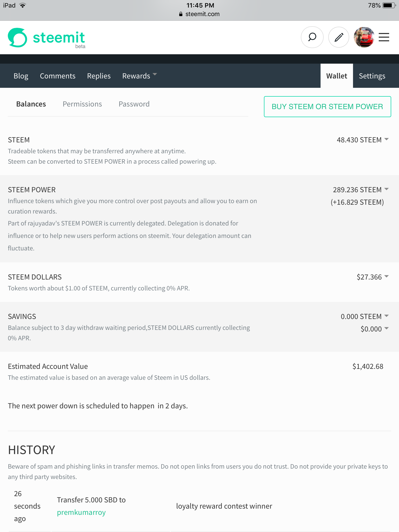The height and width of the screenshot is (532, 399).
Task: Open the Permissions sub-tab
Action: (x=82, y=104)
